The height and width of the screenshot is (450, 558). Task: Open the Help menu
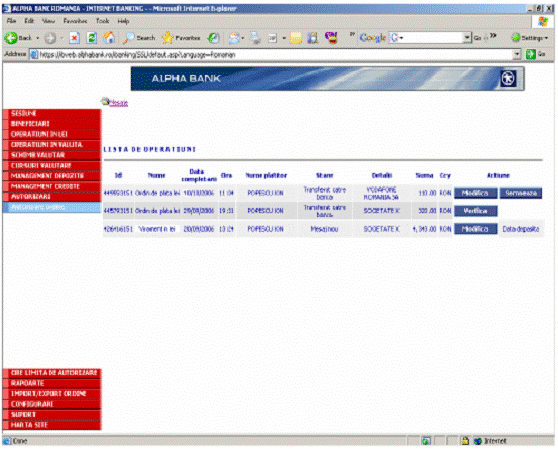point(123,21)
